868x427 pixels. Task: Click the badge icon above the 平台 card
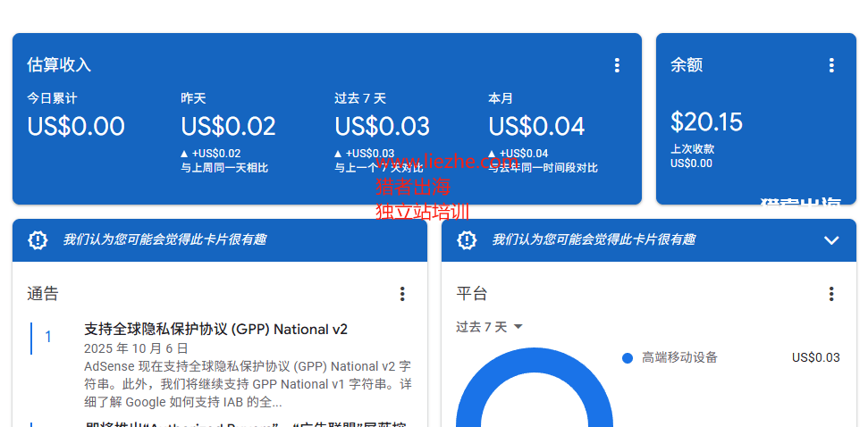[467, 239]
